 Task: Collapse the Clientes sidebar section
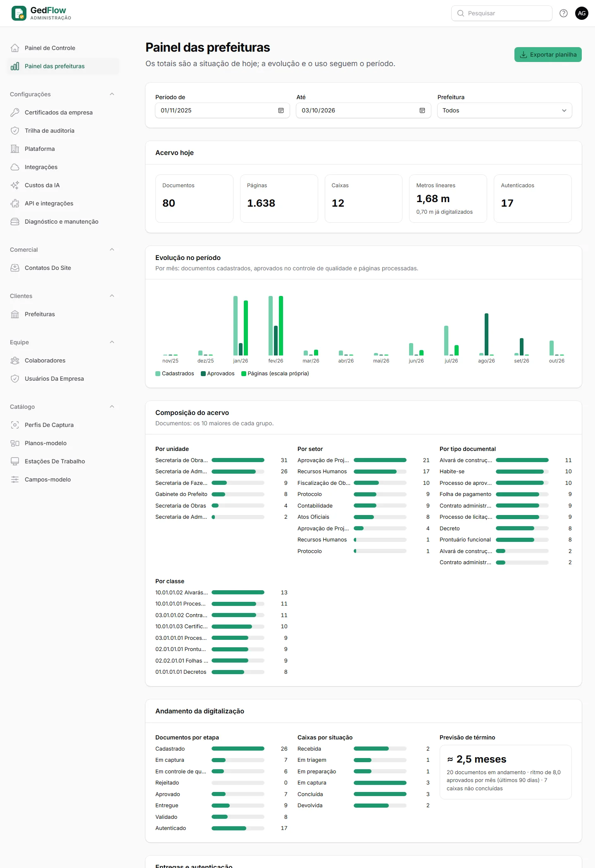point(112,296)
